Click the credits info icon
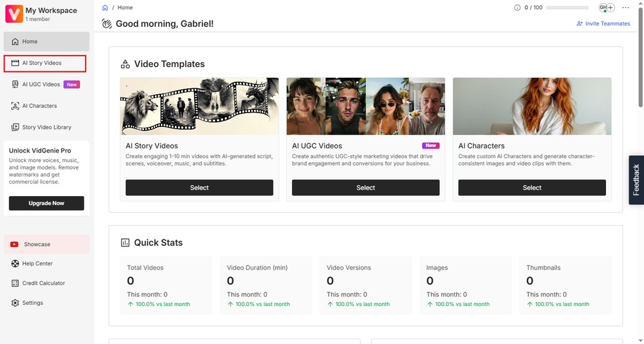644x344 pixels. click(518, 8)
